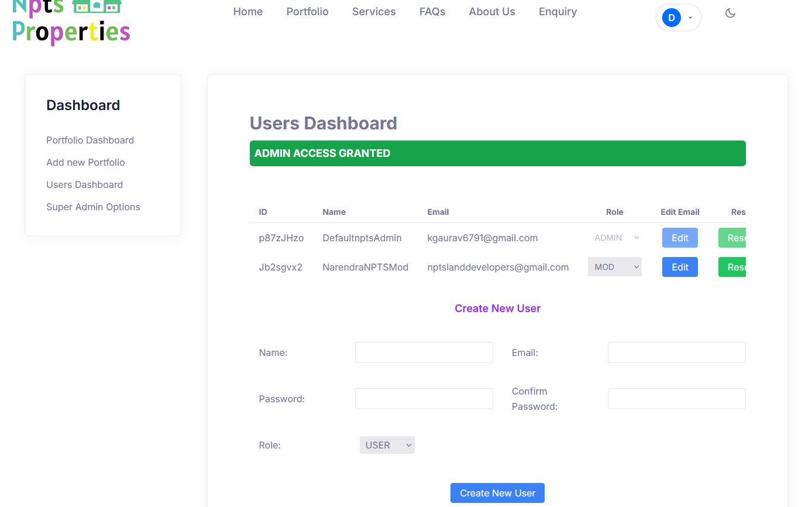The height and width of the screenshot is (507, 812).
Task: Open the FAQs nav item
Action: (432, 12)
